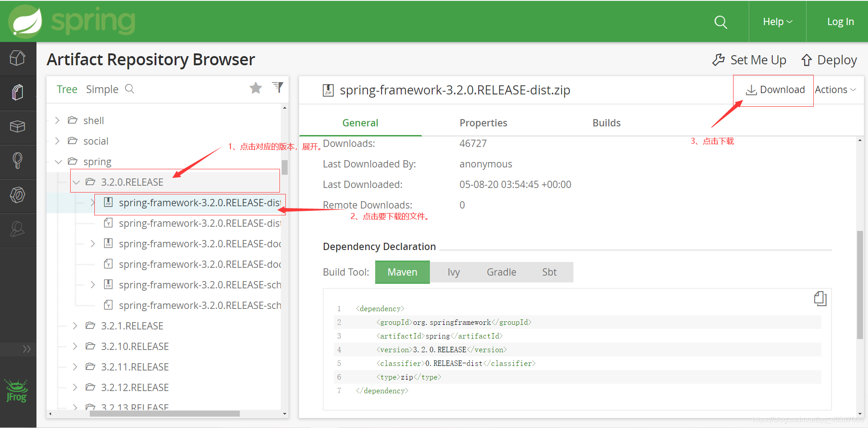The width and height of the screenshot is (868, 428).
Task: Open the Actions dropdown
Action: (x=836, y=90)
